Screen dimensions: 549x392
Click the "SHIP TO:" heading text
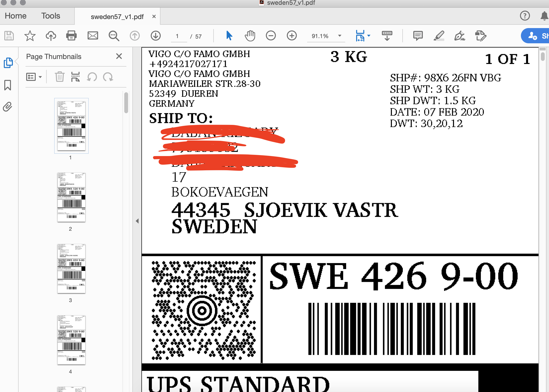point(181,118)
